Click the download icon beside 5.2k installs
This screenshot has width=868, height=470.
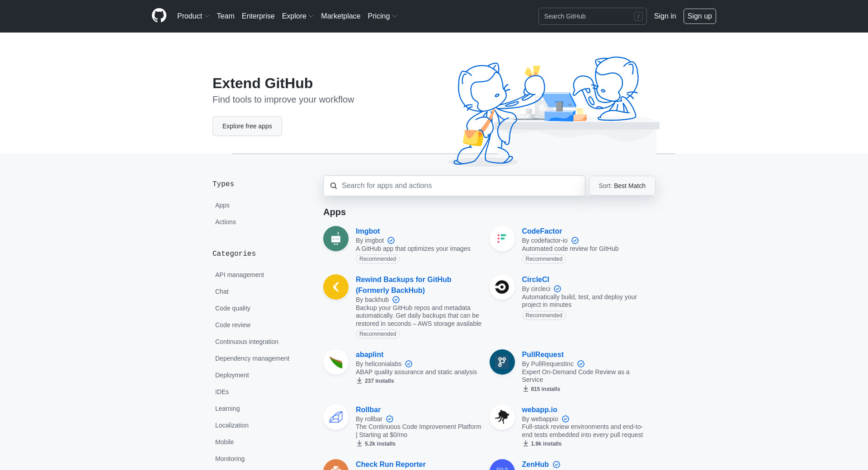click(359, 444)
